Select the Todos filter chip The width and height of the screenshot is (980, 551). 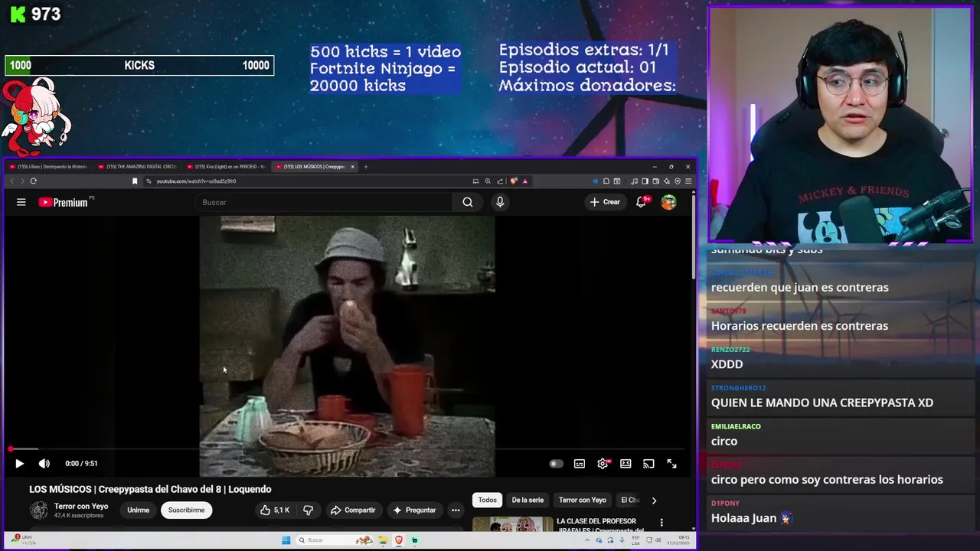pyautogui.click(x=488, y=500)
